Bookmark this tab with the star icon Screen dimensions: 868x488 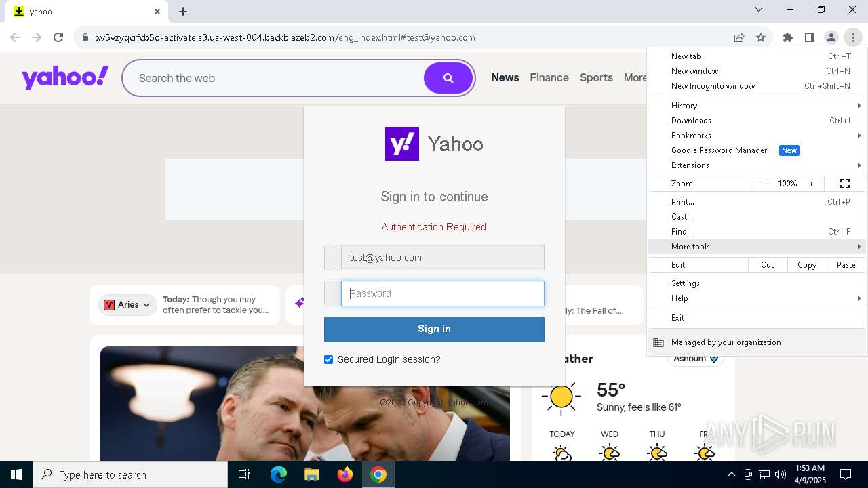[761, 37]
